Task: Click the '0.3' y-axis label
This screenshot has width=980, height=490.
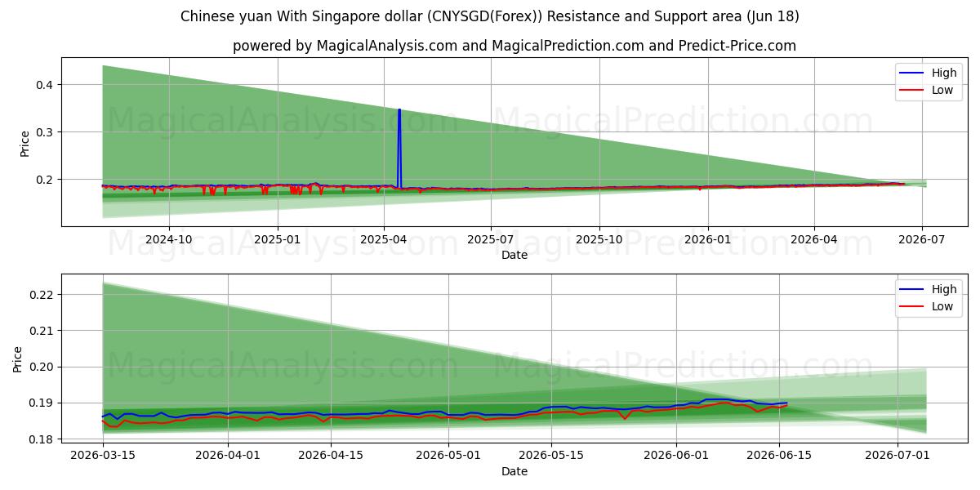Action: pos(45,132)
